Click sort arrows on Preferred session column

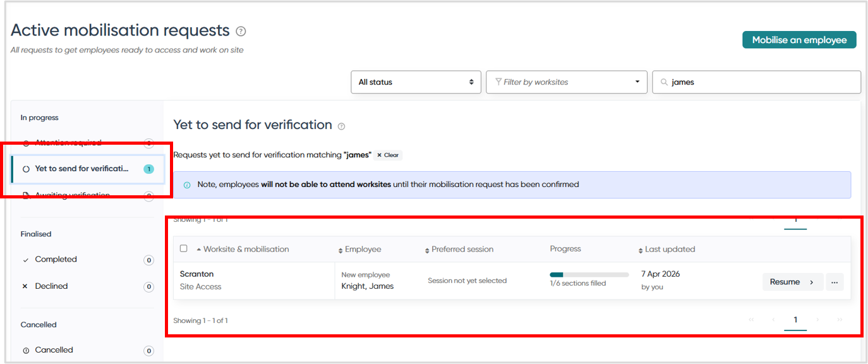point(427,250)
